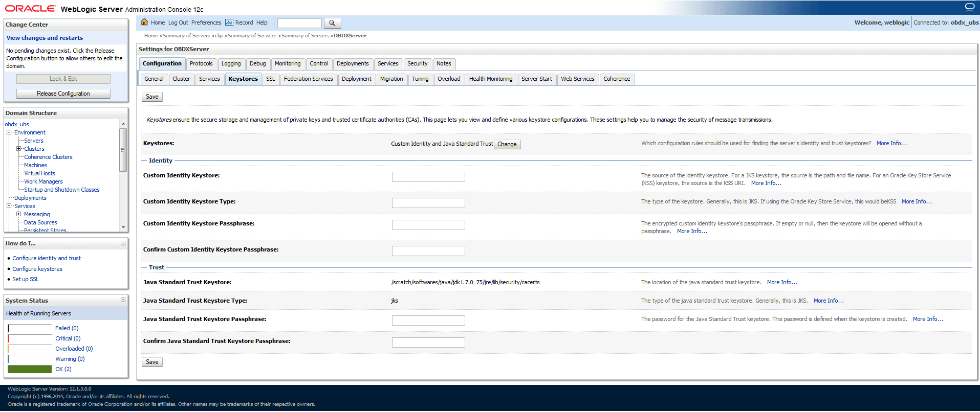Viewport: 980px width, 412px height.
Task: Click the Domain Structure scroll-down arrow
Action: tap(123, 227)
